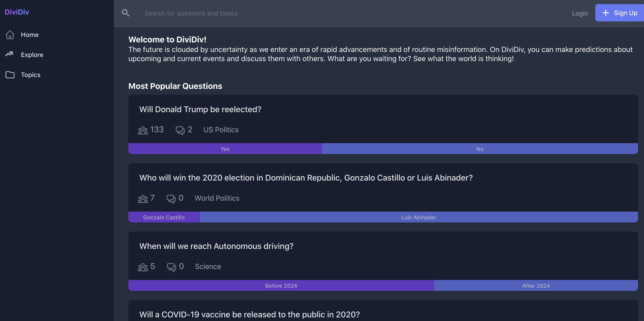Vote Yes on Trump reelection bar
The height and width of the screenshot is (321, 644).
pyautogui.click(x=225, y=149)
